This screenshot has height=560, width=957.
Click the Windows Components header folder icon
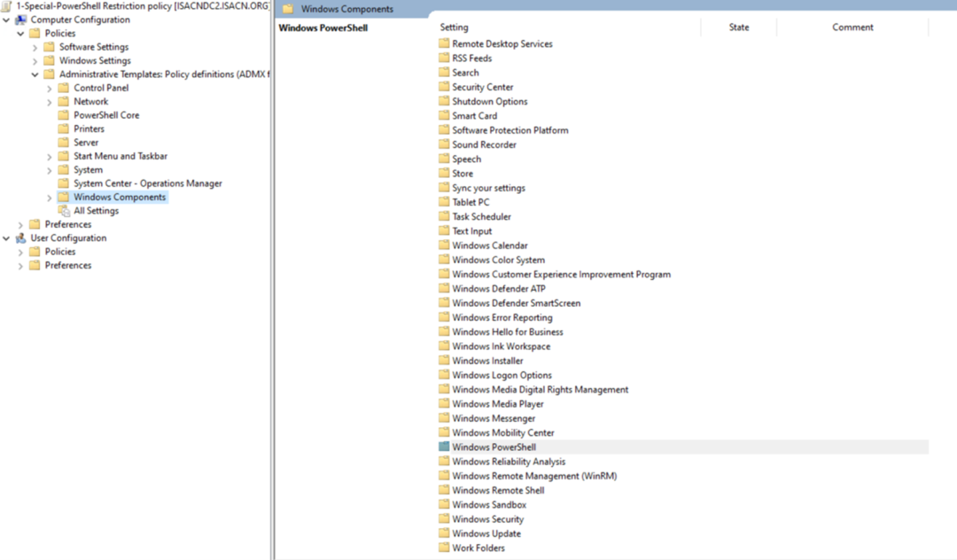coord(288,9)
